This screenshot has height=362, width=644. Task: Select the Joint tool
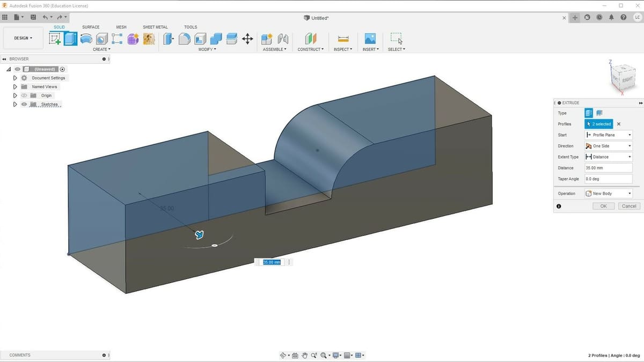click(283, 39)
